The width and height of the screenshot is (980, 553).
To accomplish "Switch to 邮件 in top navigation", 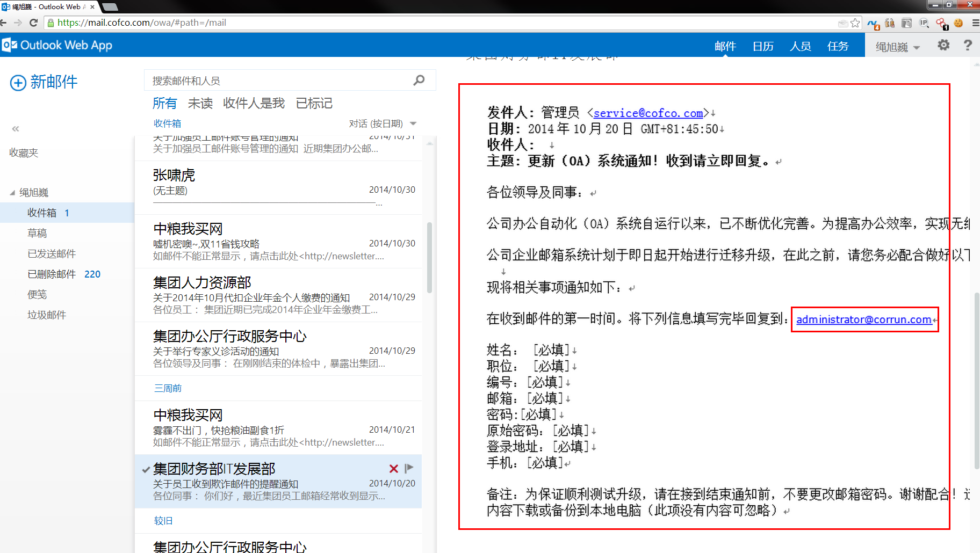I will [725, 46].
